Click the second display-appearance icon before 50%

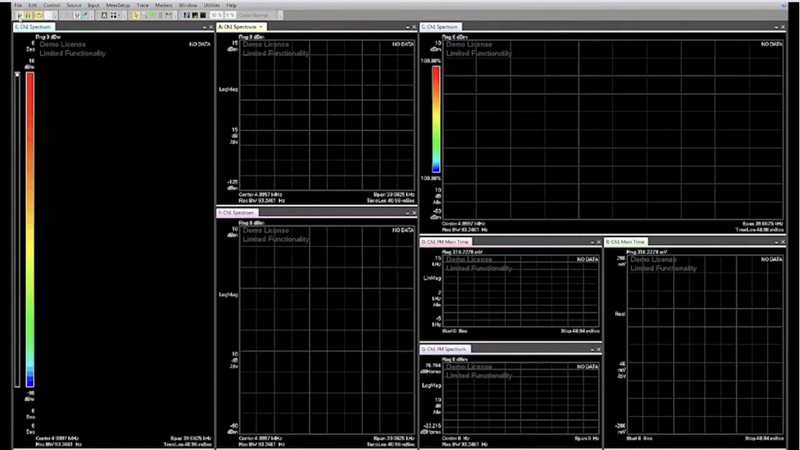coord(194,15)
